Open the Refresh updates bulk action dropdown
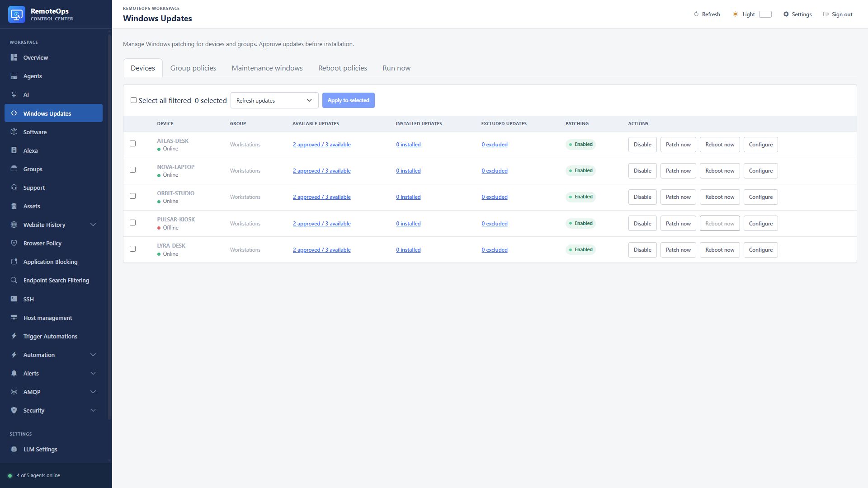 coord(274,100)
